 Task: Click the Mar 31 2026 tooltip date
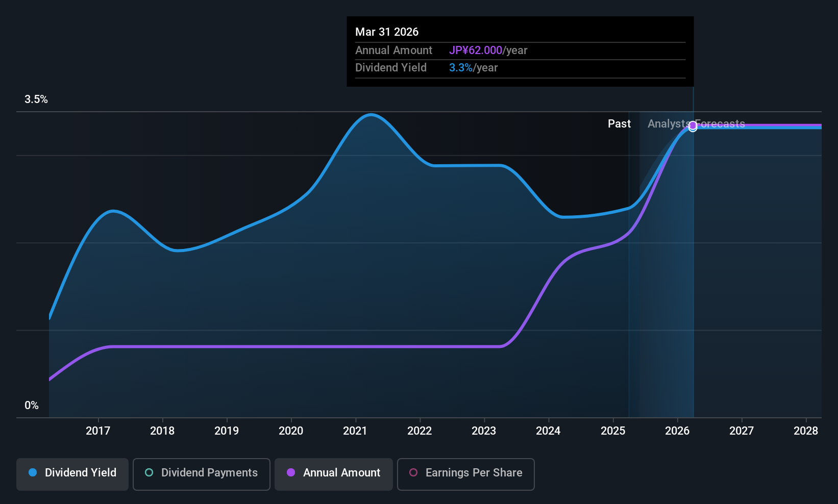[x=387, y=32]
